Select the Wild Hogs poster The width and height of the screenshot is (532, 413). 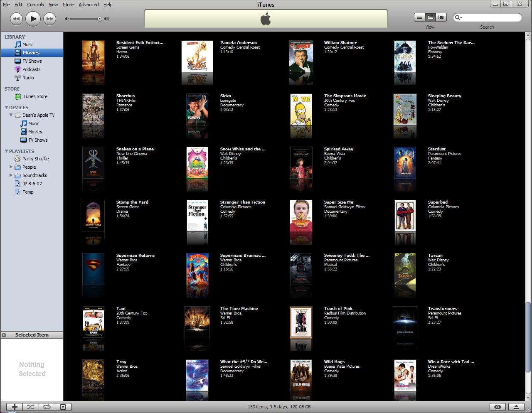[x=301, y=375]
